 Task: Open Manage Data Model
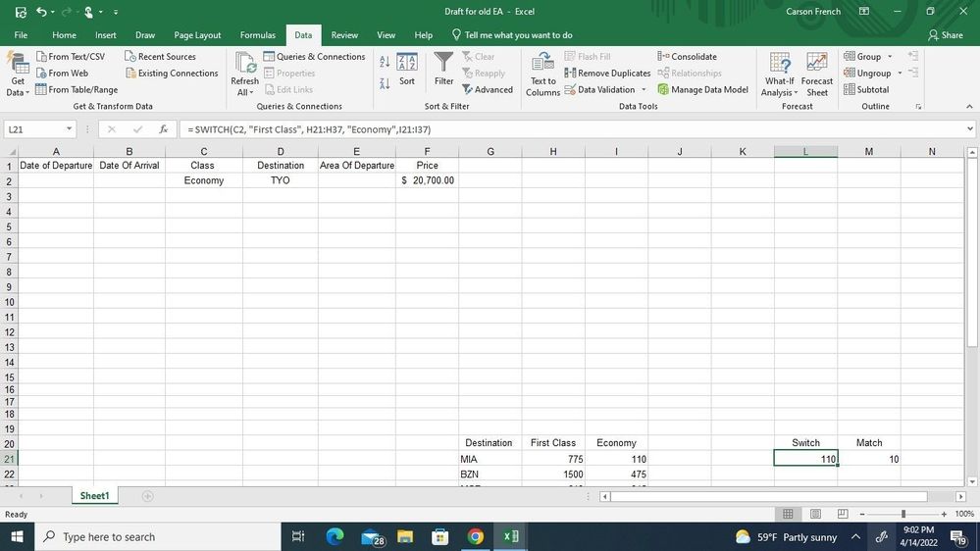coord(702,89)
